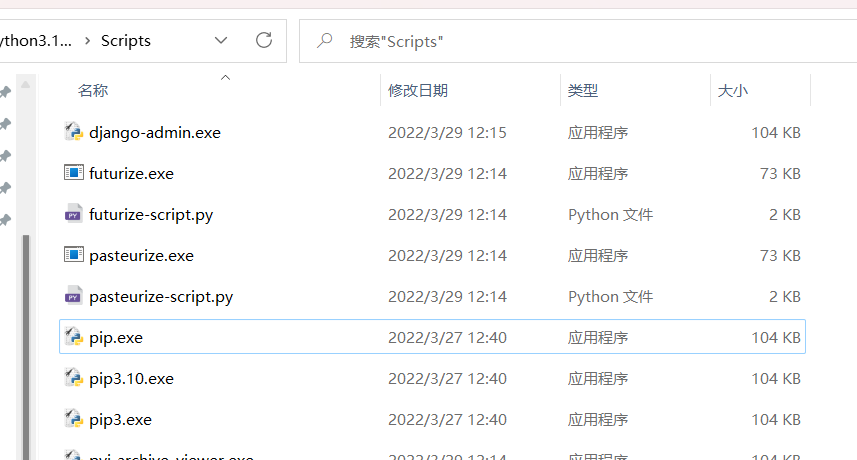
Task: Click Scripts in the breadcrumb path
Action: pyautogui.click(x=126, y=41)
